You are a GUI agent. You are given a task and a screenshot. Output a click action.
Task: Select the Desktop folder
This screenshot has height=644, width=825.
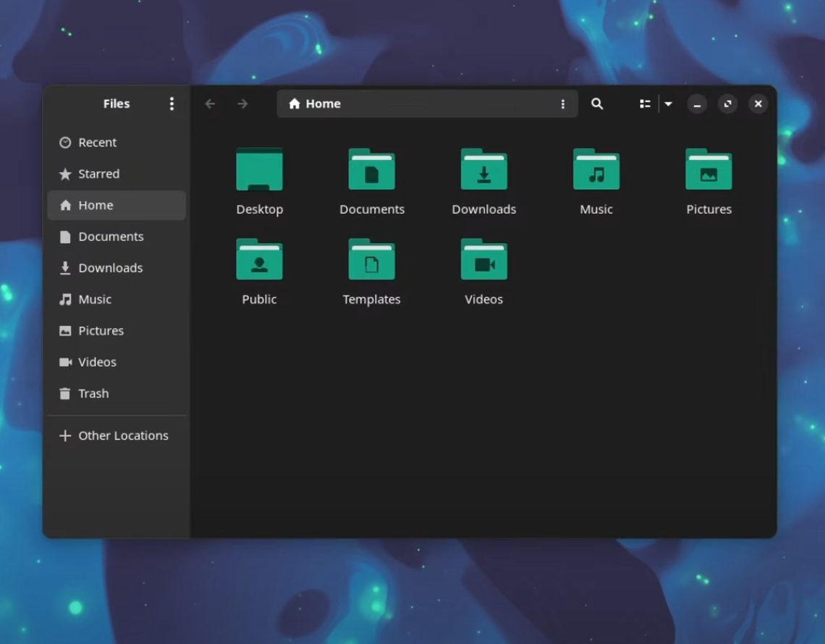[x=260, y=170]
